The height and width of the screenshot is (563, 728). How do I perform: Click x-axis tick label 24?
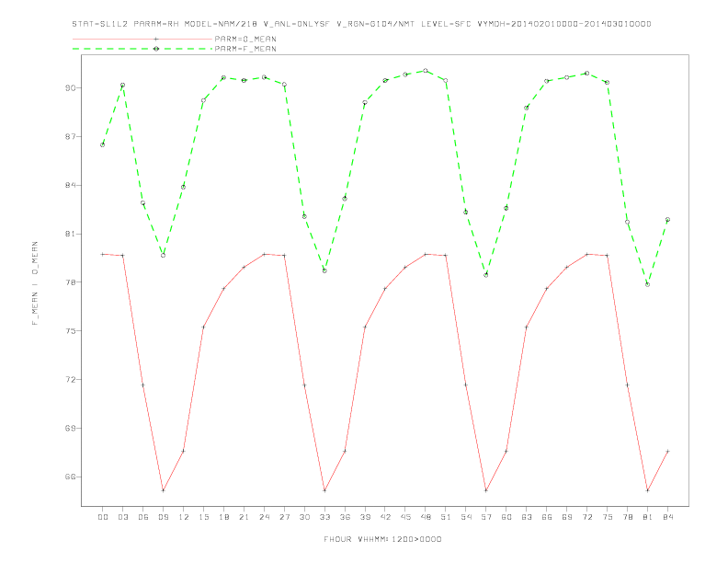[x=264, y=517]
